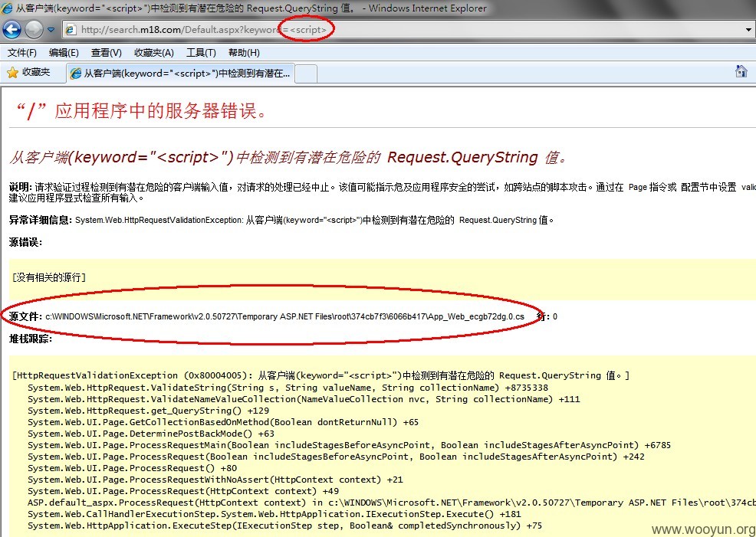756x537 pixels.
Task: Click the 异常详细信息 label
Action: pos(41,220)
